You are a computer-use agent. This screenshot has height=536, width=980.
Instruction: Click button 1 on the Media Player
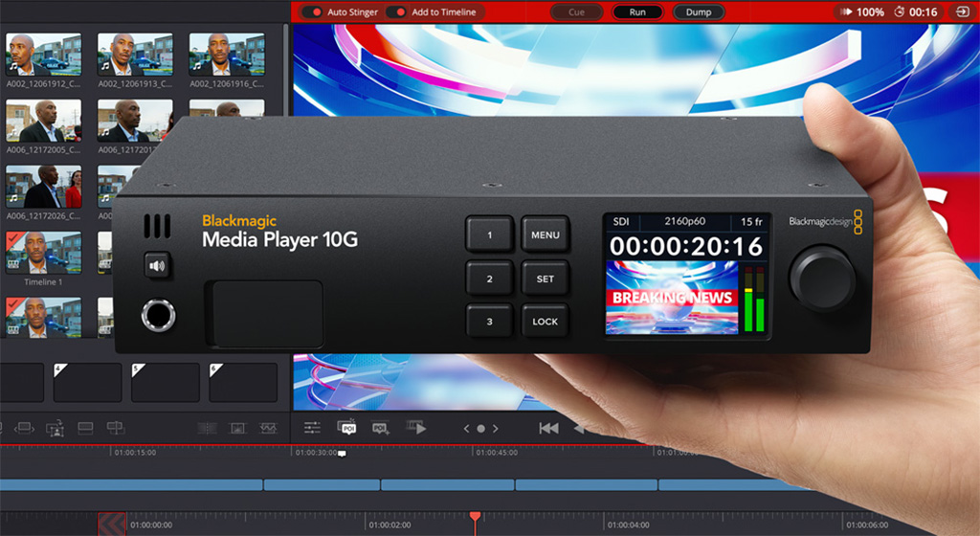(489, 234)
